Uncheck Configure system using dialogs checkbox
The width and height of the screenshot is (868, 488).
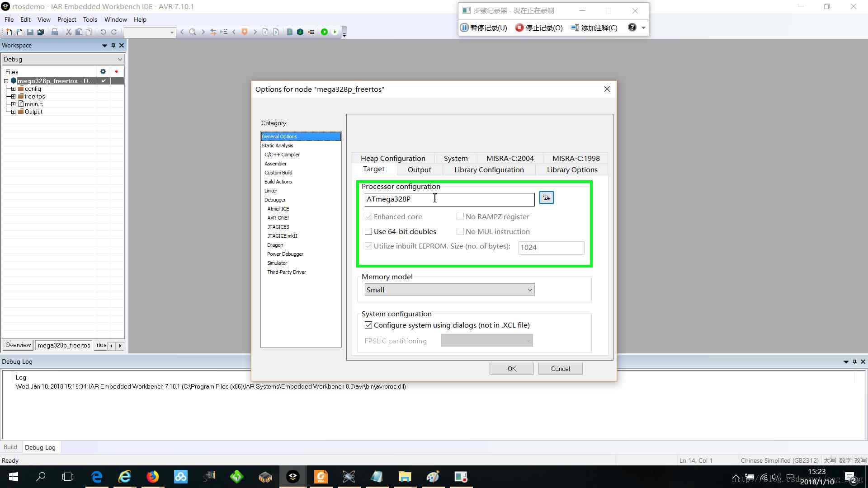click(368, 325)
